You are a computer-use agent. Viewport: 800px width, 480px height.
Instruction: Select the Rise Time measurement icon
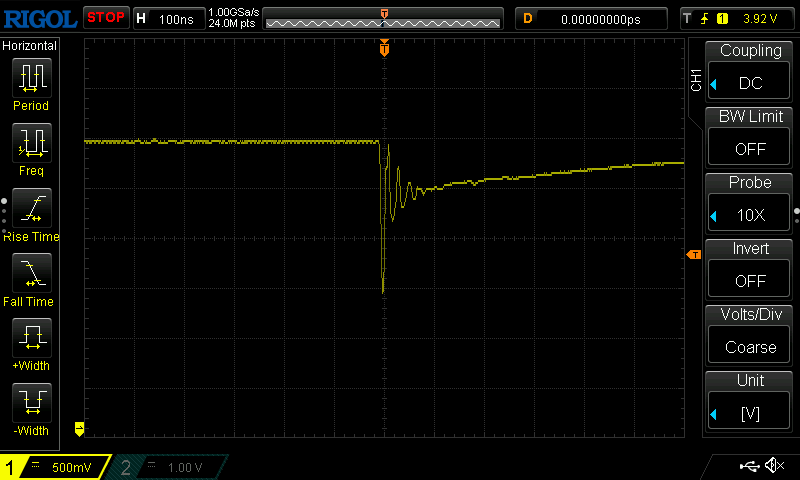point(32,208)
